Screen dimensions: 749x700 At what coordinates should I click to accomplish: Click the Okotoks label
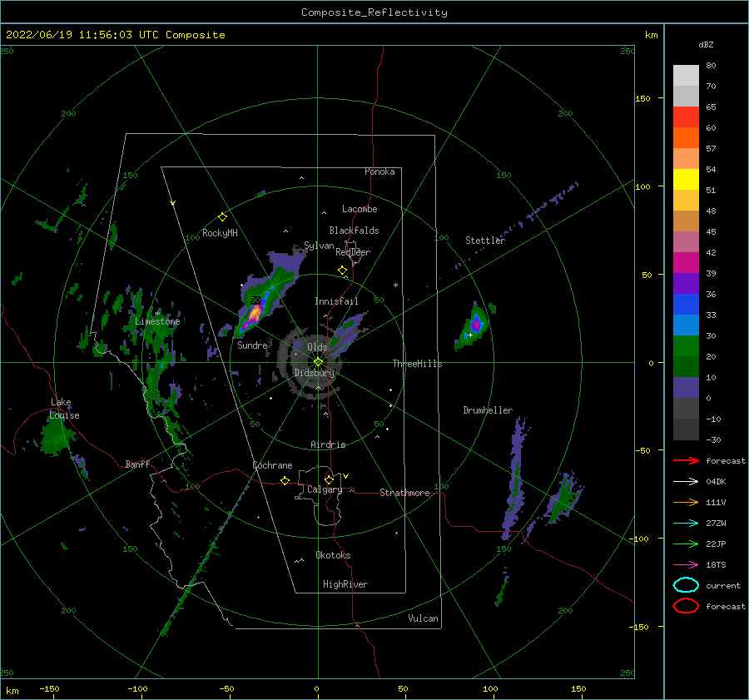coord(333,556)
